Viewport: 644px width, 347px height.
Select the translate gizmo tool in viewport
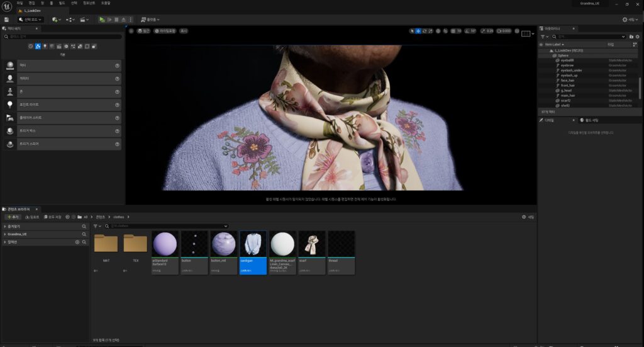tap(418, 31)
